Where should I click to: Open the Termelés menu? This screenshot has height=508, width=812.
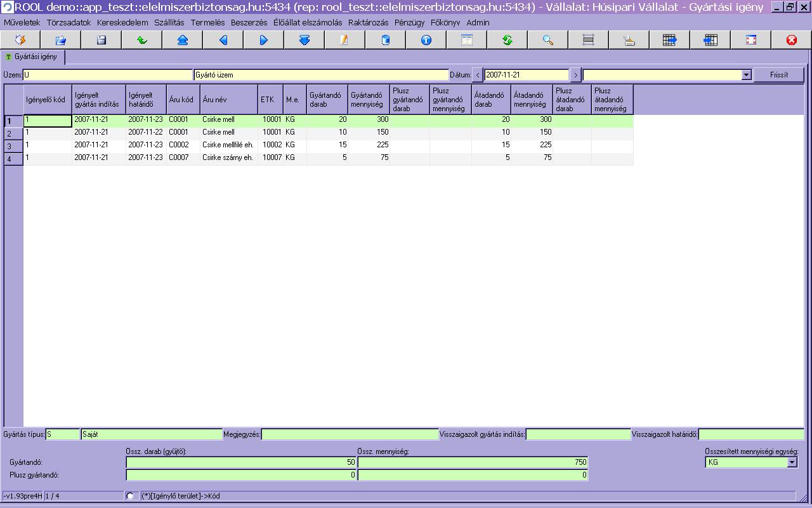pyautogui.click(x=207, y=22)
